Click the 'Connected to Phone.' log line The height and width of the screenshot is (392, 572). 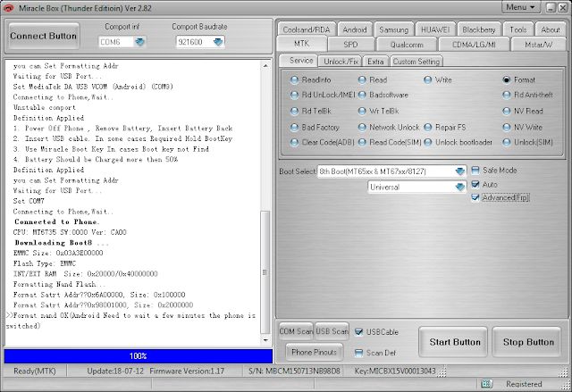[x=57, y=221]
